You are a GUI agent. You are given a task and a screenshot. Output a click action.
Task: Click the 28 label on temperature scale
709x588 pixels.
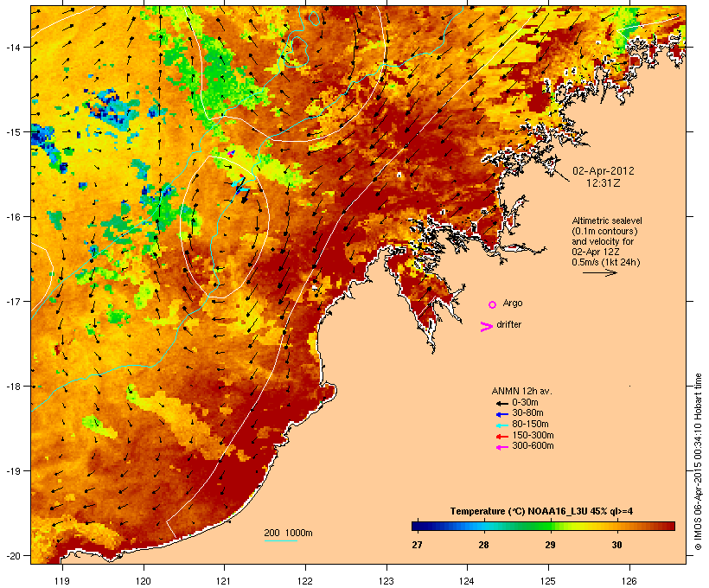click(483, 545)
